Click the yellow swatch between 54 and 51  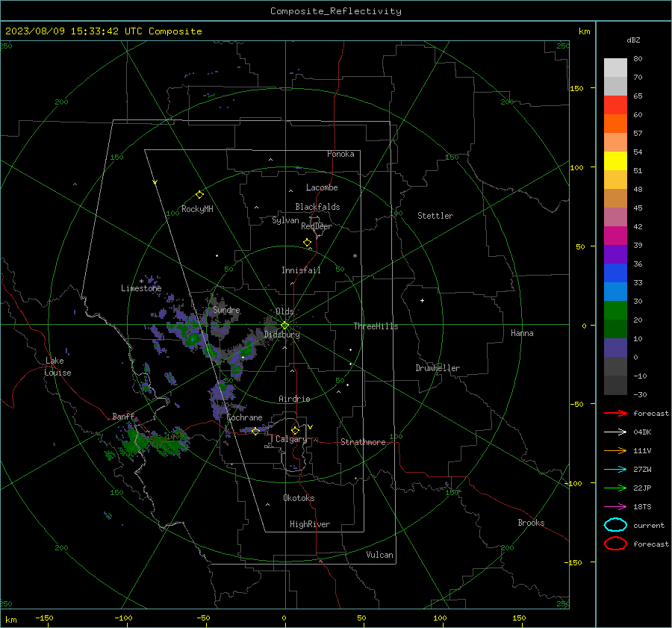[615, 161]
